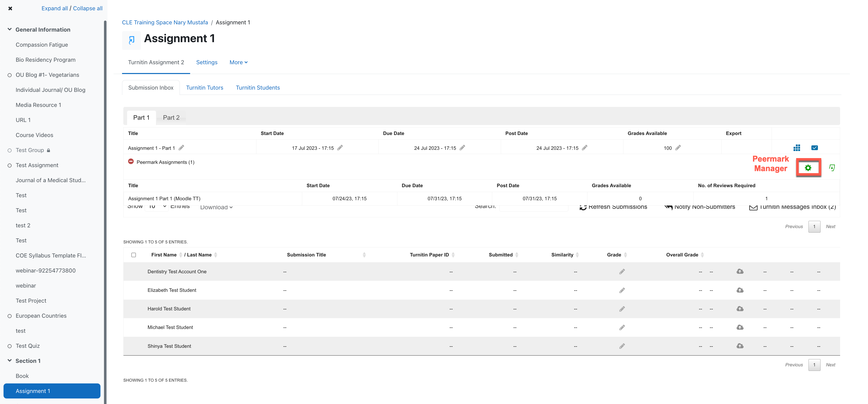The height and width of the screenshot is (404, 868).
Task: Sort table by First Name column
Action: point(167,255)
